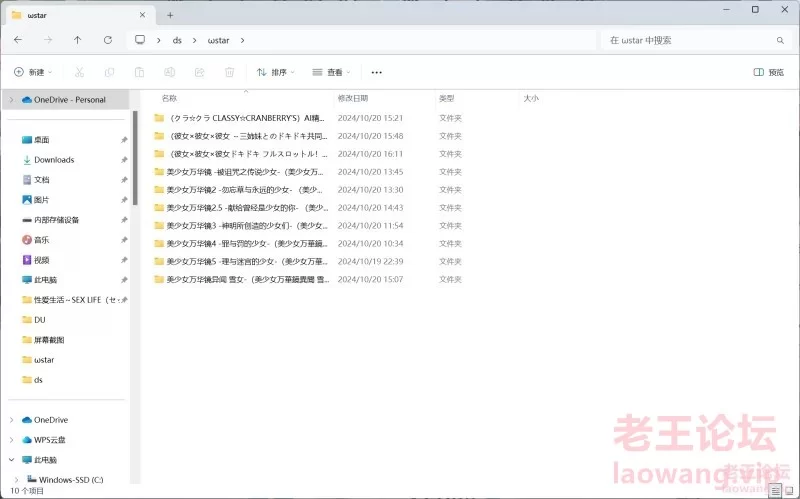Go up one folder level

coord(78,40)
